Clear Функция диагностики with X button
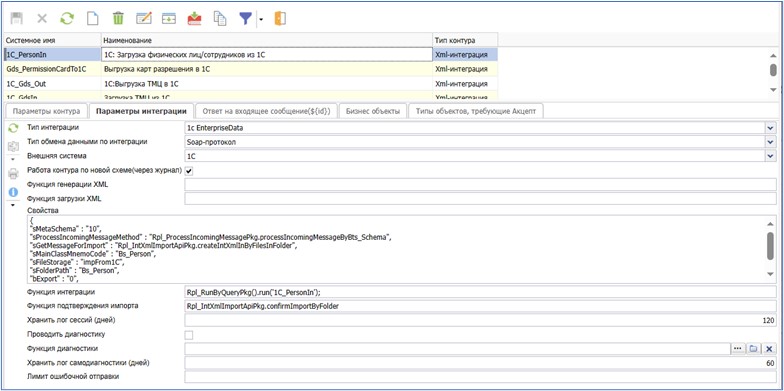This screenshot has width=784, height=391. pos(770,348)
